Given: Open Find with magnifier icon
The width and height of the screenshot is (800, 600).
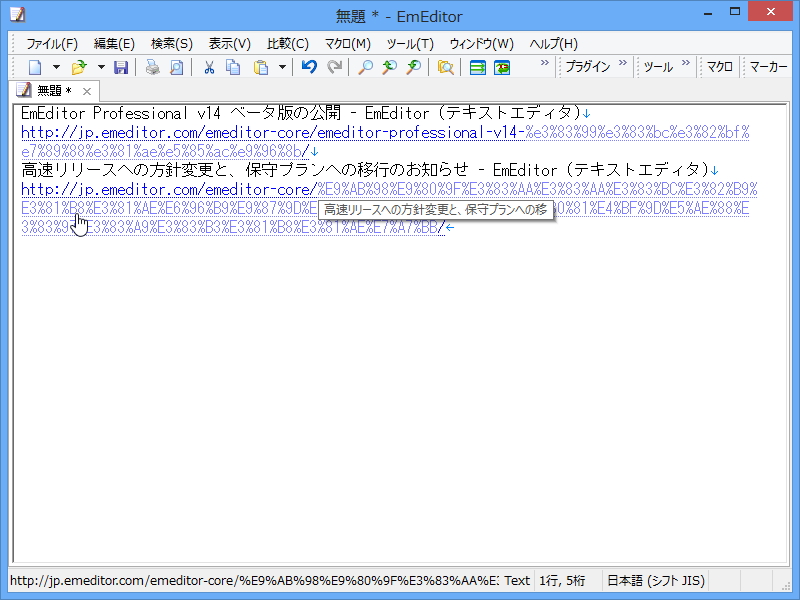Looking at the screenshot, I should coord(365,67).
